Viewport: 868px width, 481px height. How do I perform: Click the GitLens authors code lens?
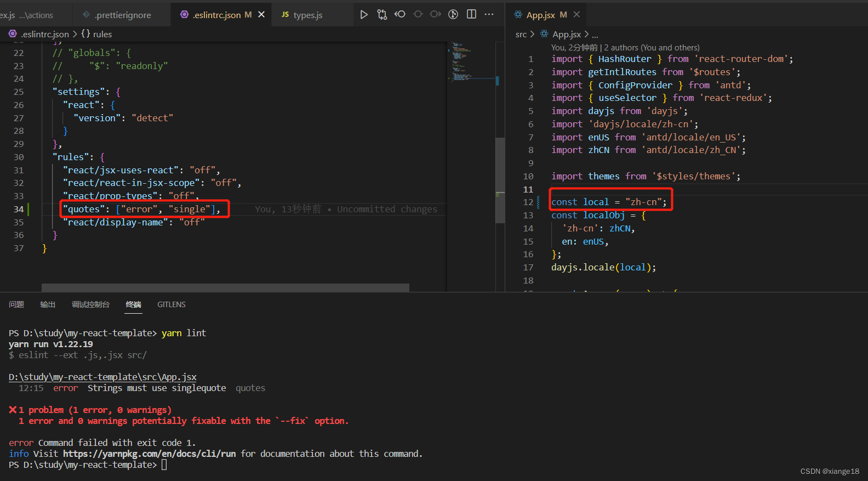pyautogui.click(x=625, y=48)
